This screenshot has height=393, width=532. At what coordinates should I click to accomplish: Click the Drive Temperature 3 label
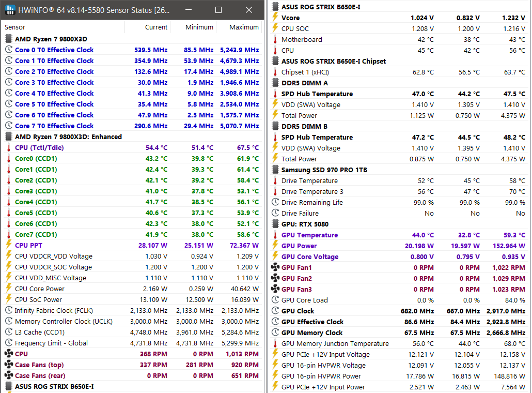[x=312, y=191]
